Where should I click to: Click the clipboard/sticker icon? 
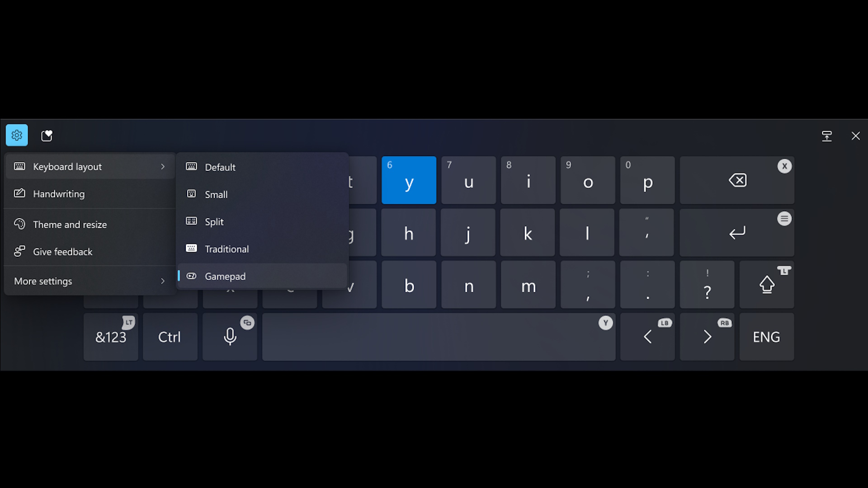47,136
